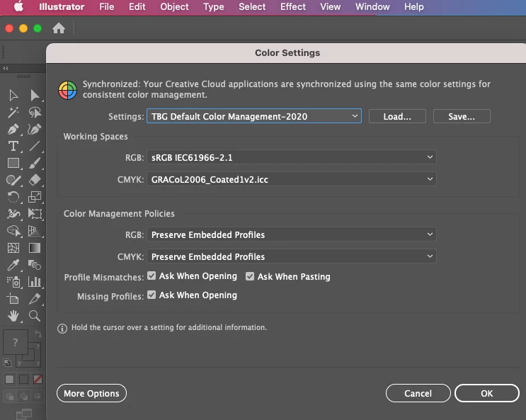Choose the Lasso tool
526x420 pixels.
pos(35,112)
